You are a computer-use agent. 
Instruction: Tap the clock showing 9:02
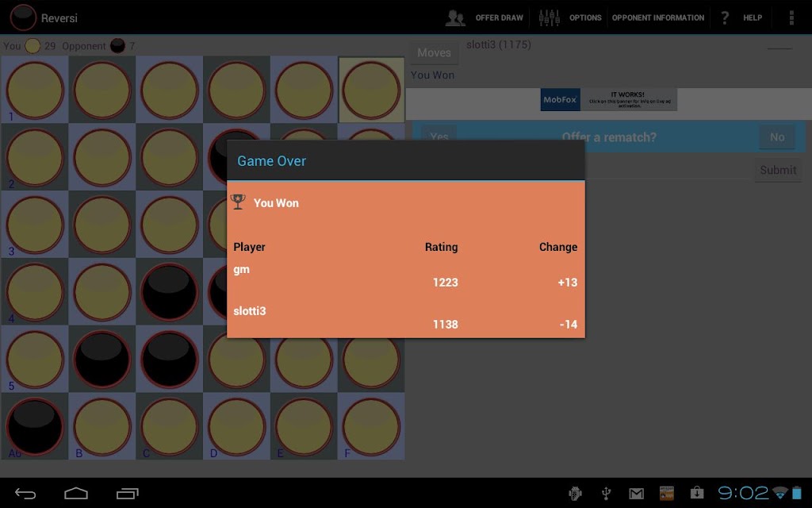click(742, 493)
